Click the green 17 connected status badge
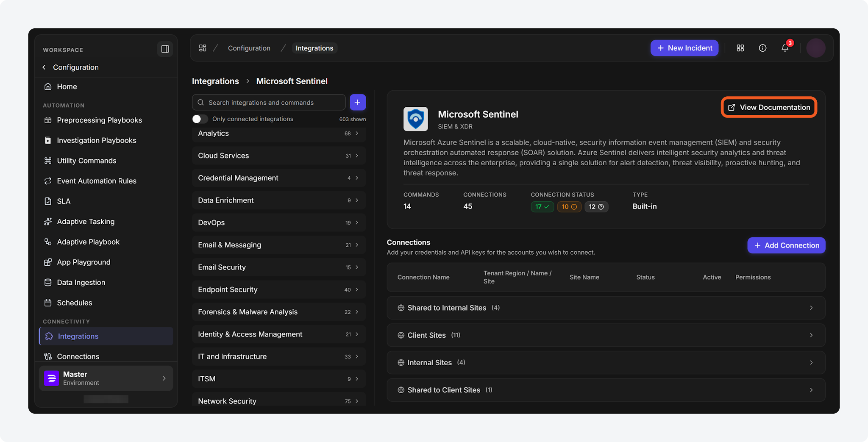The width and height of the screenshot is (868, 442). [x=542, y=207]
